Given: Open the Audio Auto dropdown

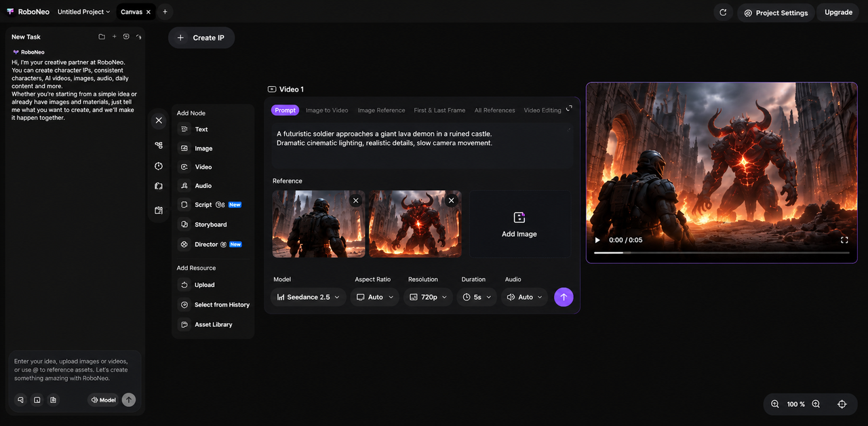Looking at the screenshot, I should (525, 297).
